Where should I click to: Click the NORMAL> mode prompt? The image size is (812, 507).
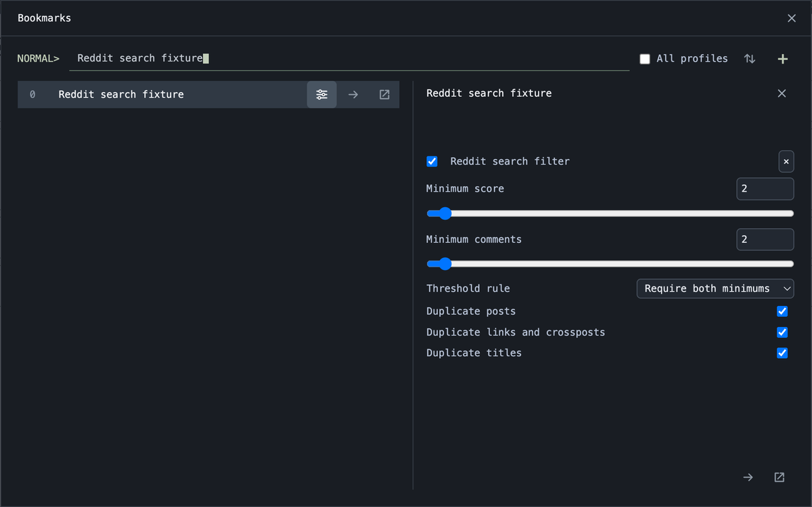point(39,59)
